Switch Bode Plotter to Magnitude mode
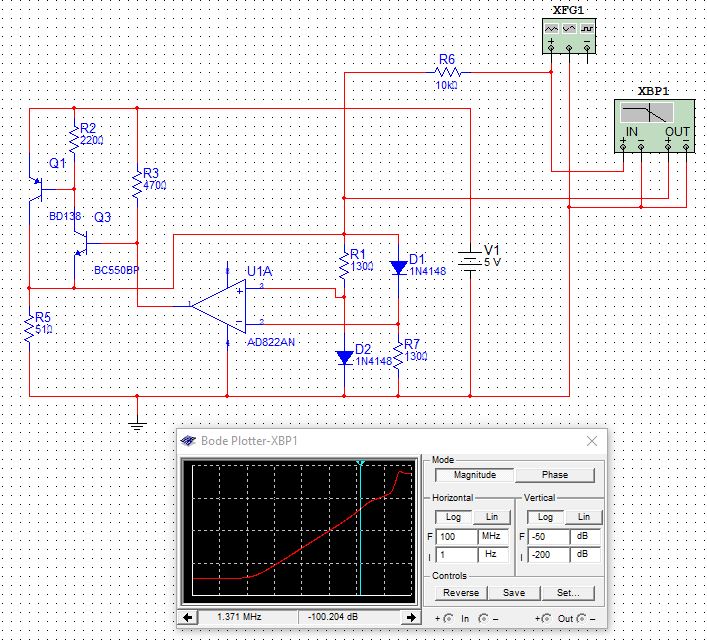The image size is (707, 640). tap(474, 475)
